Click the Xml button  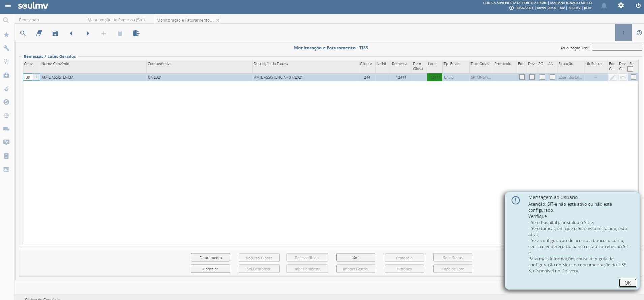coord(356,258)
